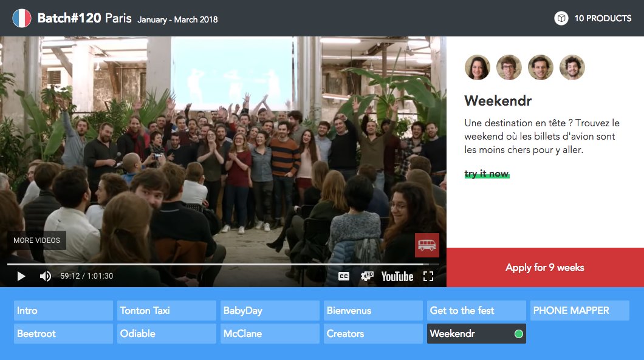Select the Odiable product
The height and width of the screenshot is (360, 644).
[x=166, y=333]
